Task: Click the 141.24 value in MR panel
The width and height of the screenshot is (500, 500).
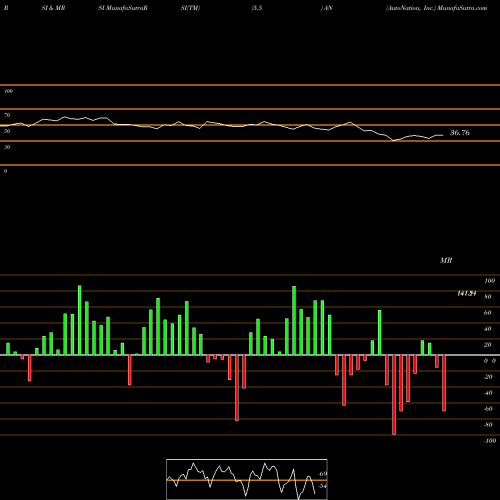Action: coord(467,293)
